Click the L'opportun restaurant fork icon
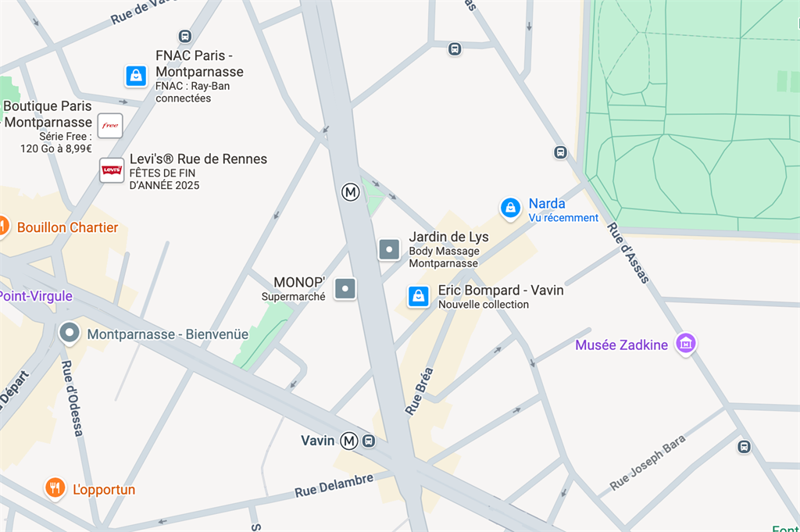Viewport: 800px width, 532px height. (x=55, y=488)
